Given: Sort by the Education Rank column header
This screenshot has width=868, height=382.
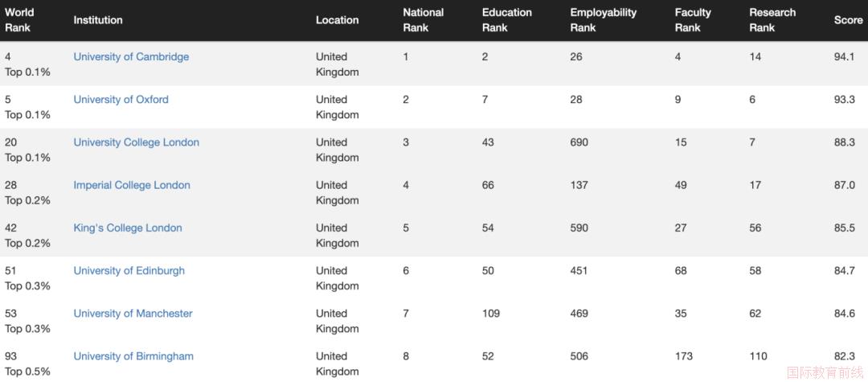Looking at the screenshot, I should coord(506,20).
